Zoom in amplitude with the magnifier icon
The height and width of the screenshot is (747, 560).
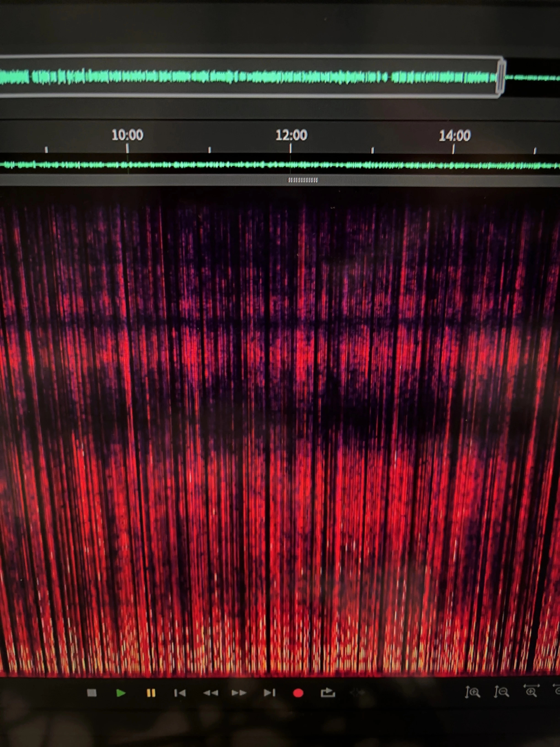[x=473, y=692]
